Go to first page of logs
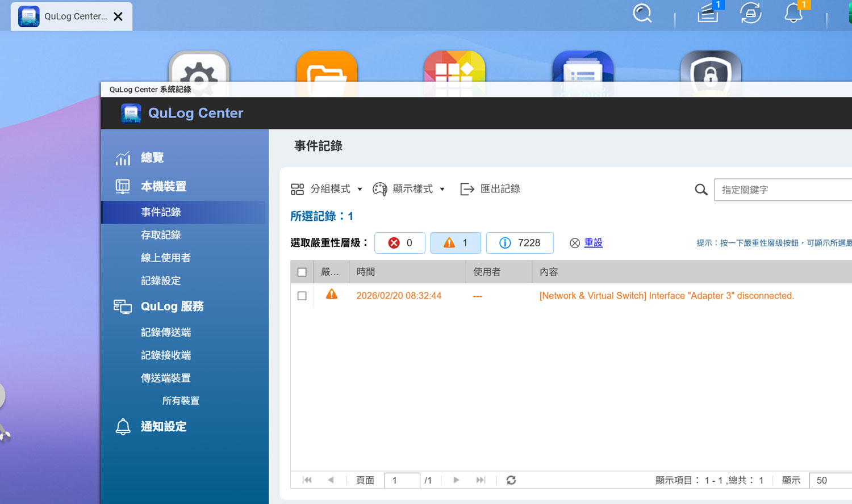The height and width of the screenshot is (504, 852). [307, 480]
